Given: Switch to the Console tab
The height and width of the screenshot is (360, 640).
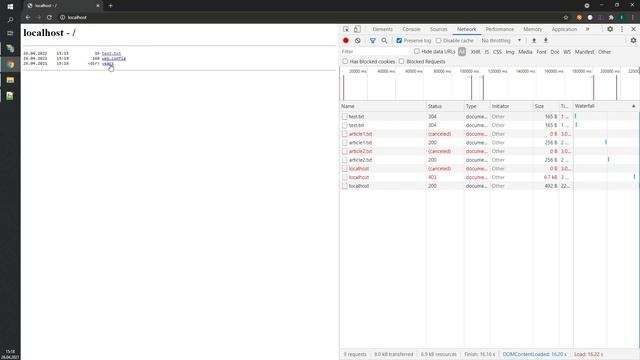Looking at the screenshot, I should point(411,29).
